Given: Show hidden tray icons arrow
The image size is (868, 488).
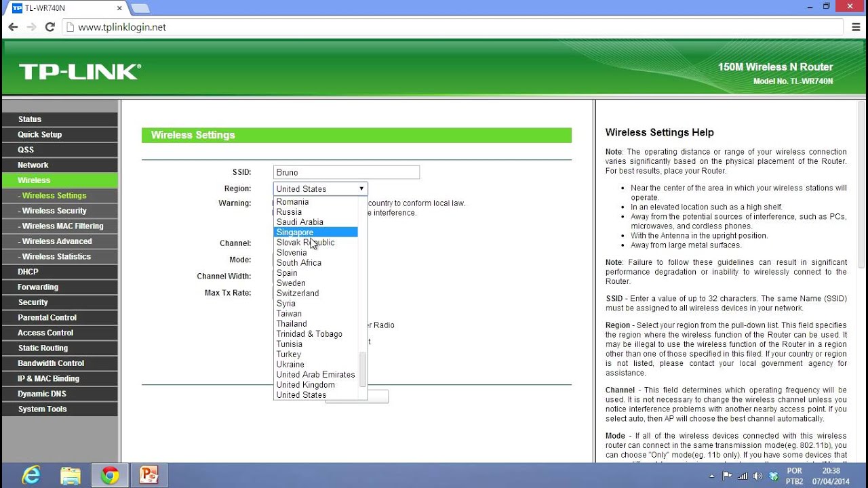Looking at the screenshot, I should point(711,476).
